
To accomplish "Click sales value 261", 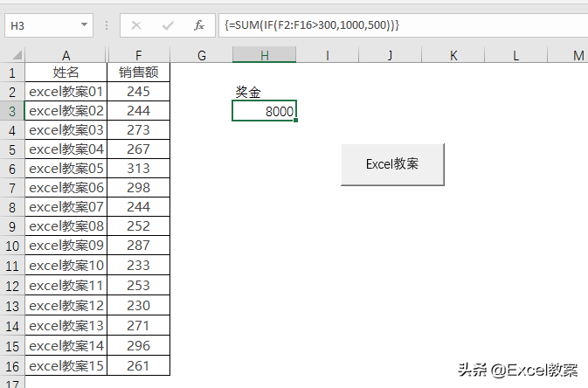I will point(139,366).
